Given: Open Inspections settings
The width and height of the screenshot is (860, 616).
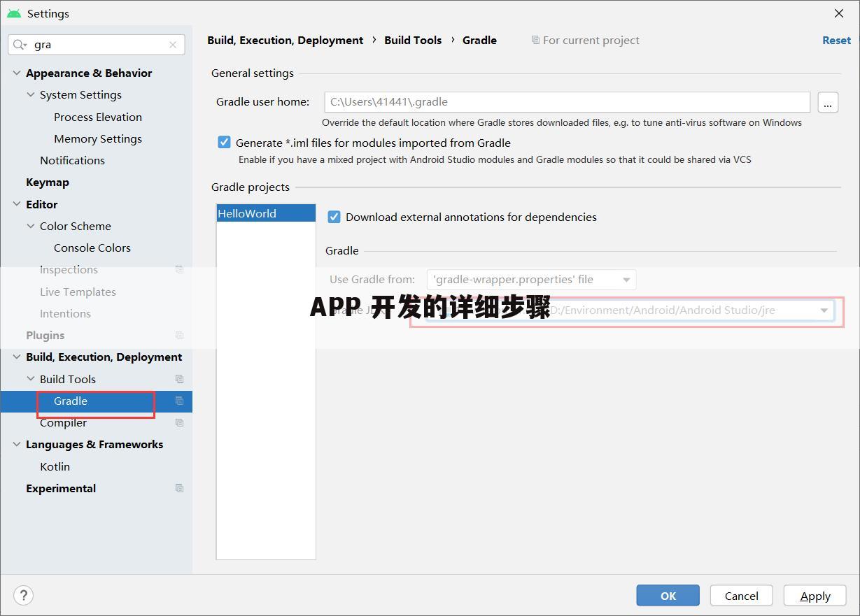Looking at the screenshot, I should click(69, 270).
